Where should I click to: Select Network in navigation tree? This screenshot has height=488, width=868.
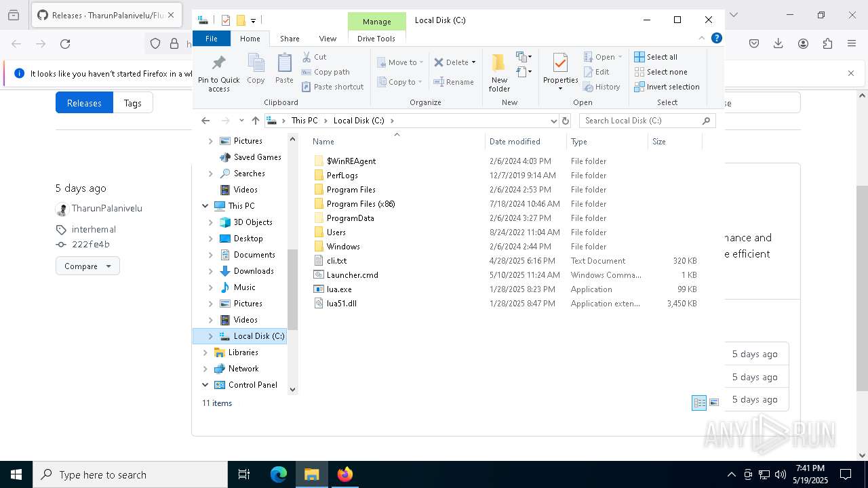click(243, 369)
